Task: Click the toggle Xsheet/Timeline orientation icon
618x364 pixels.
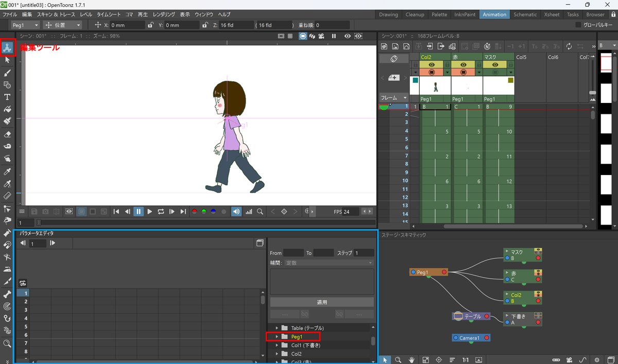Action: point(394,59)
